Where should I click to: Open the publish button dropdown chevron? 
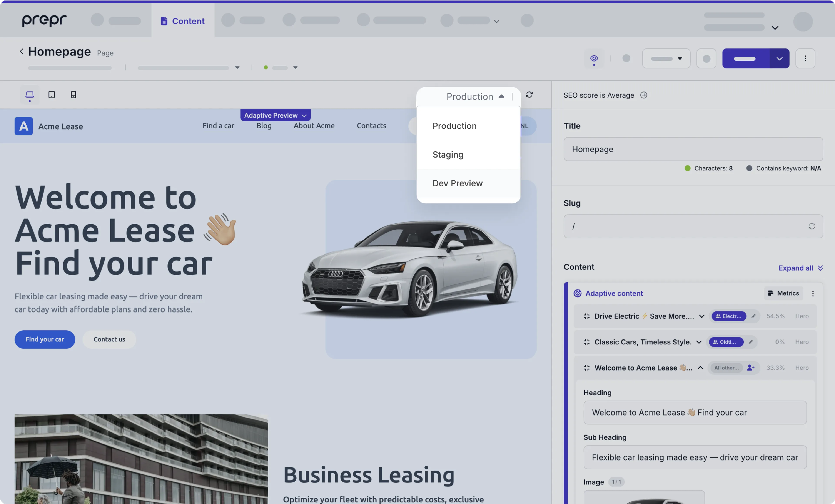click(x=779, y=58)
